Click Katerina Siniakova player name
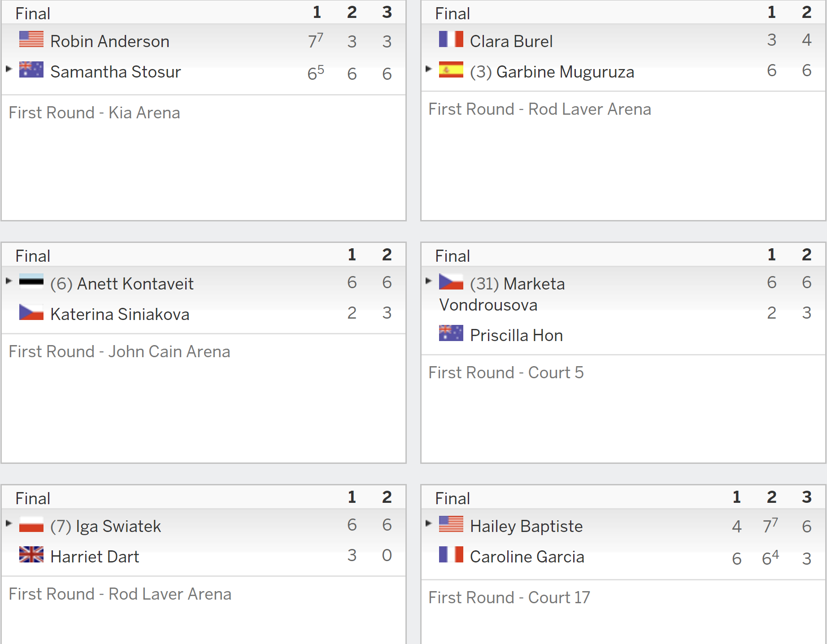 point(120,314)
